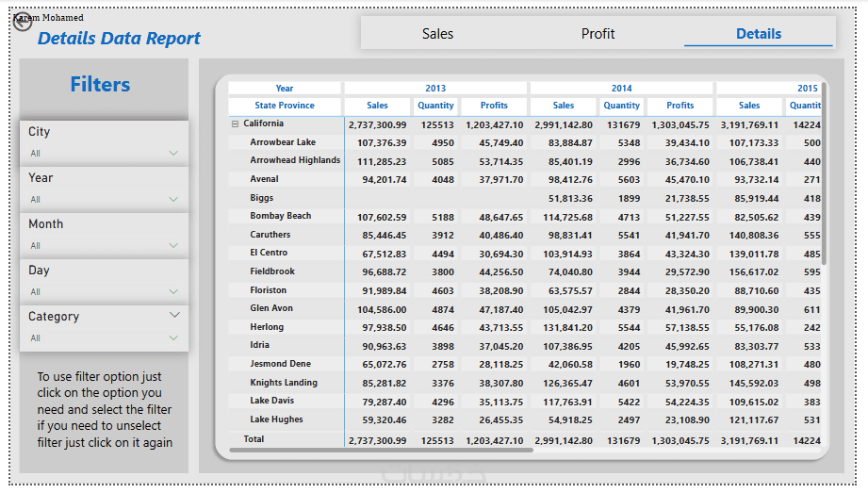This screenshot has height=493, width=868.
Task: Go to the Profit tab
Action: tap(598, 34)
